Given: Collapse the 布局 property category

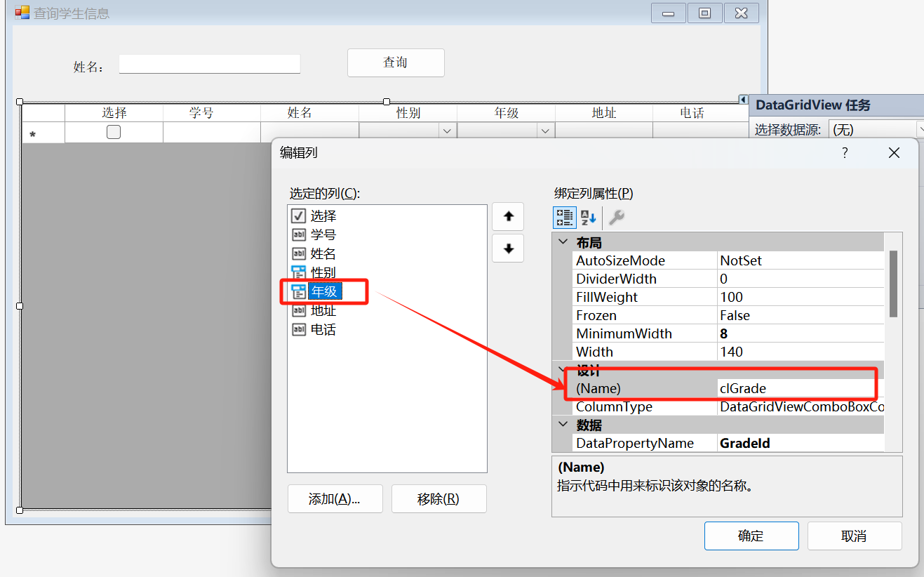Looking at the screenshot, I should (x=563, y=243).
